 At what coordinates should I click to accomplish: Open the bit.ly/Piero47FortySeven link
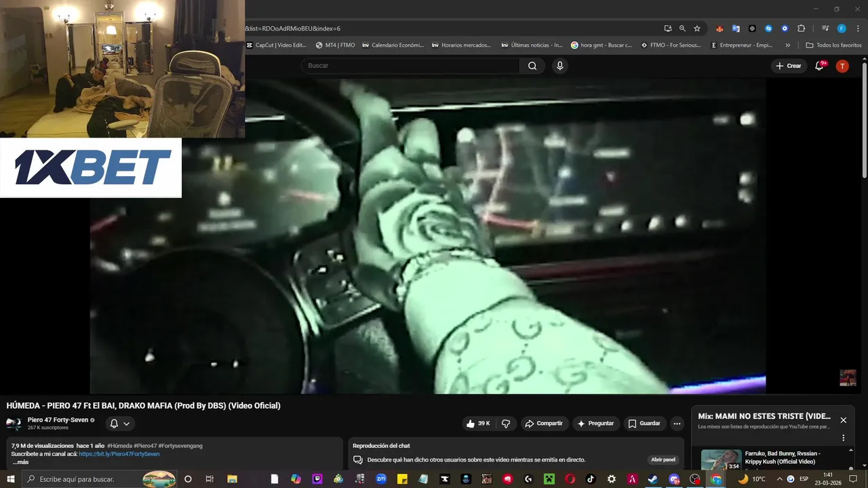119,454
